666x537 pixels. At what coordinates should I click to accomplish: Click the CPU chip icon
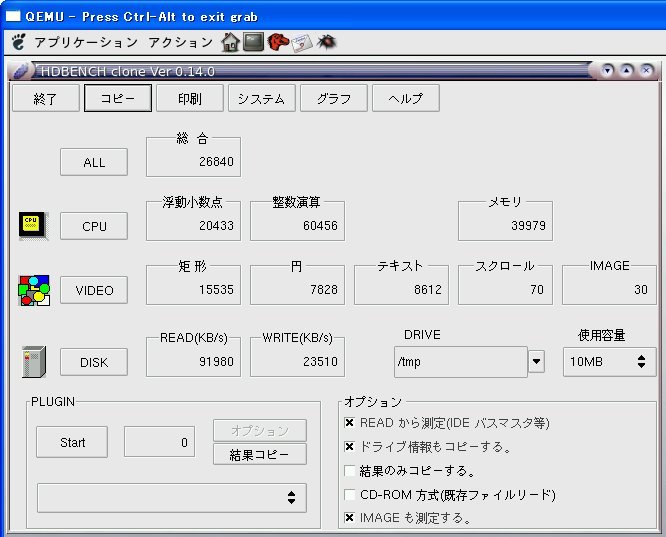33,226
